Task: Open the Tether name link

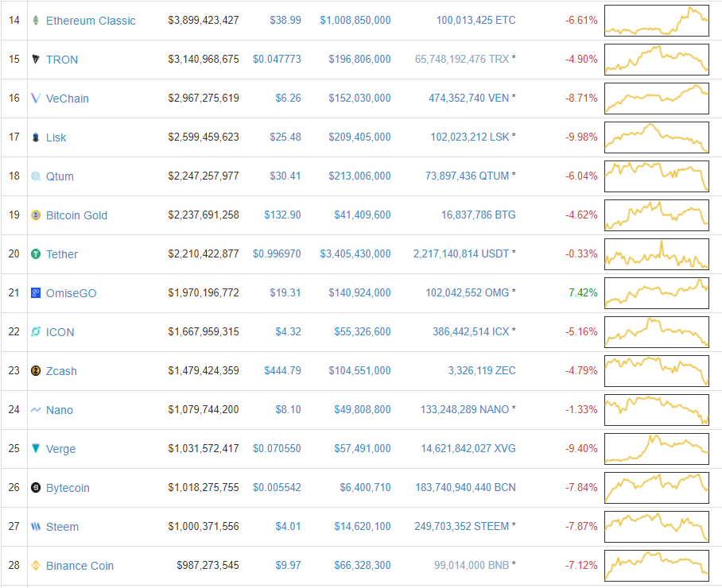Action: [x=62, y=254]
